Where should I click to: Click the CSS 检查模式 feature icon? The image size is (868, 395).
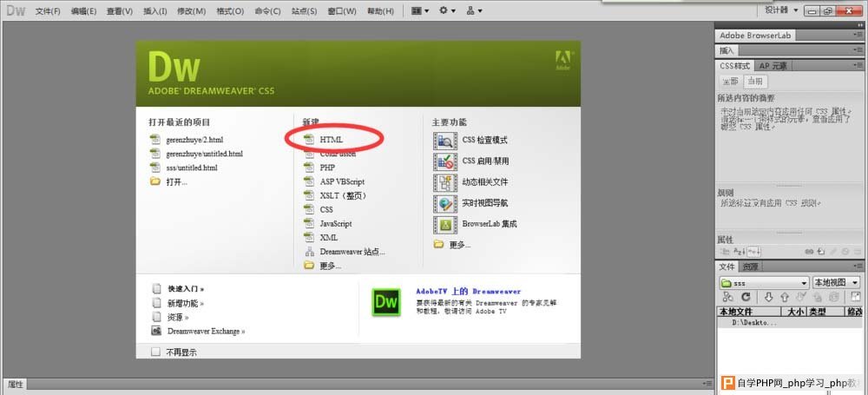point(445,140)
